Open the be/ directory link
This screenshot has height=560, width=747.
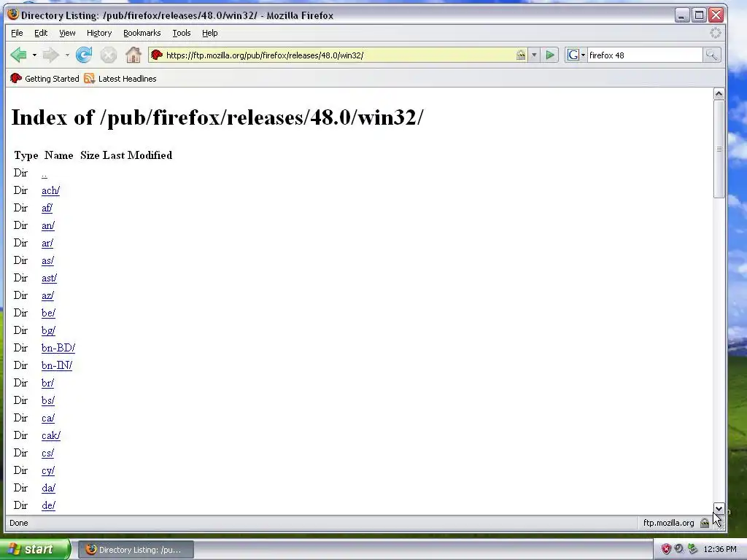[x=48, y=313]
